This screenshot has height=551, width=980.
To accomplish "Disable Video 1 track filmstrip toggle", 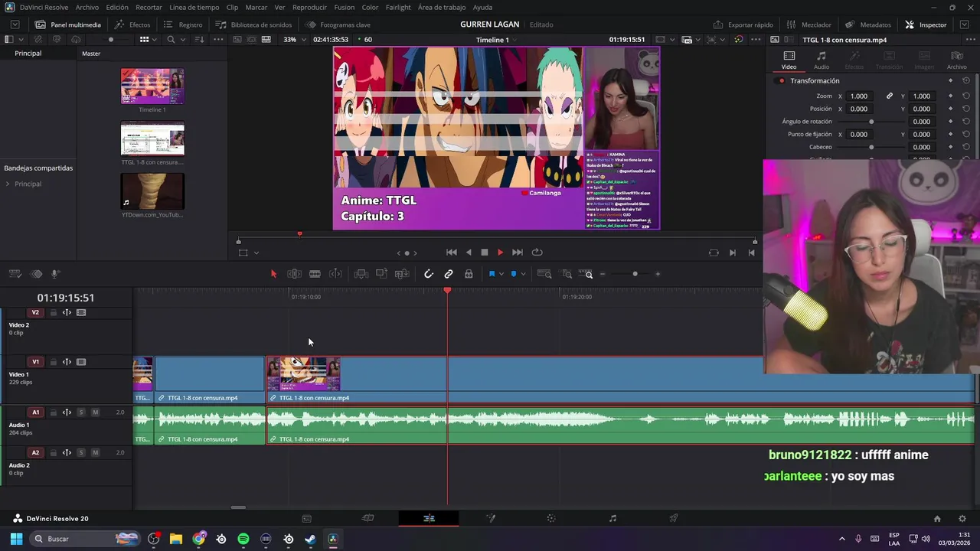I will [81, 362].
